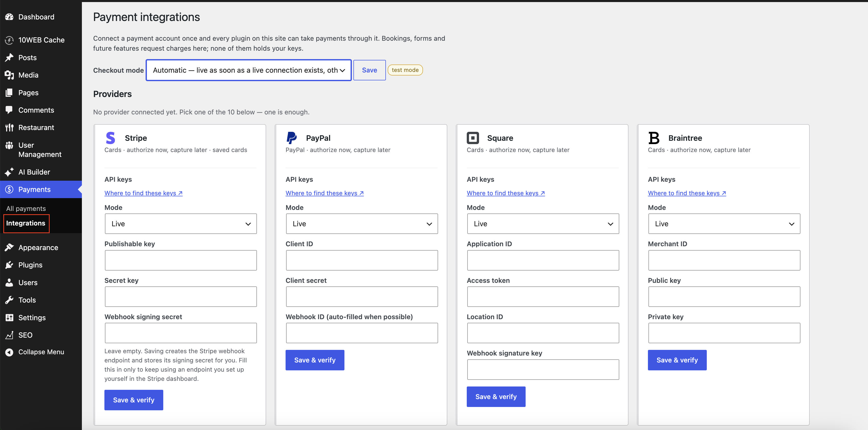Open the Comments menu label
Screen dimensions: 868x430
click(x=36, y=110)
